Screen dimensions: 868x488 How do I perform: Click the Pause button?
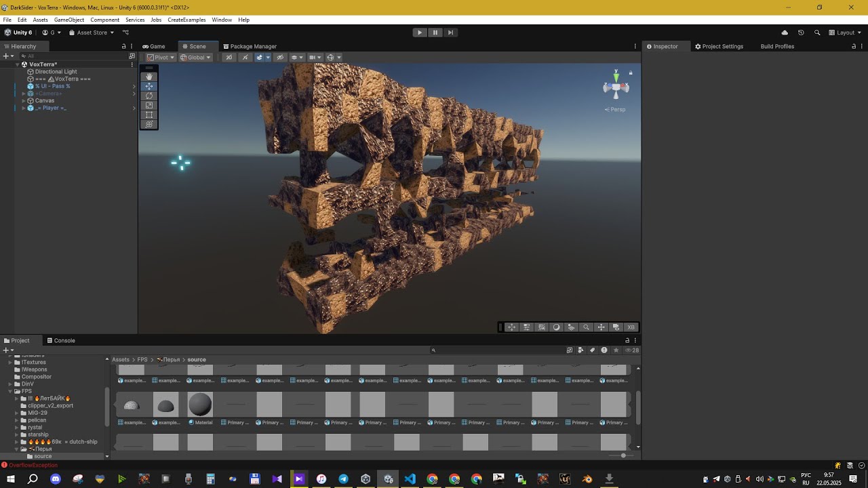(435, 33)
